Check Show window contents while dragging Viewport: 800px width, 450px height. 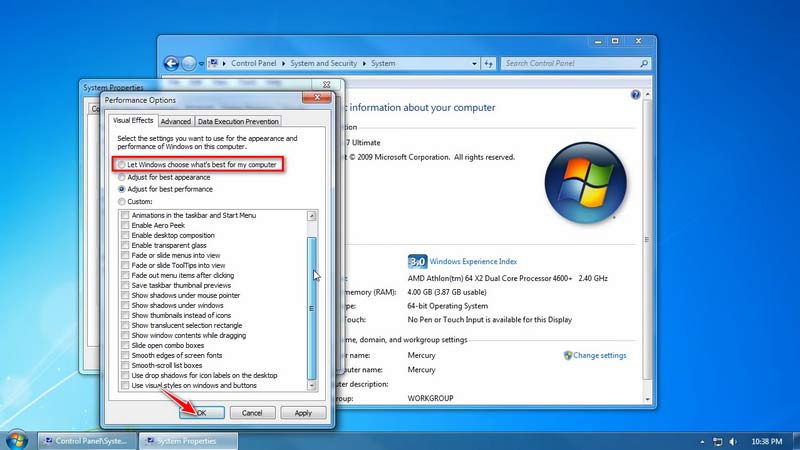[125, 335]
